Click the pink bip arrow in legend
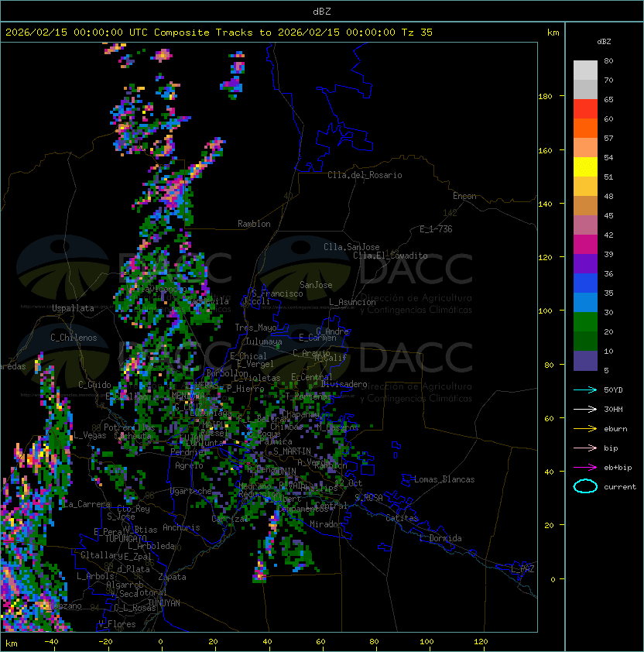The height and width of the screenshot is (652, 644). coord(585,448)
